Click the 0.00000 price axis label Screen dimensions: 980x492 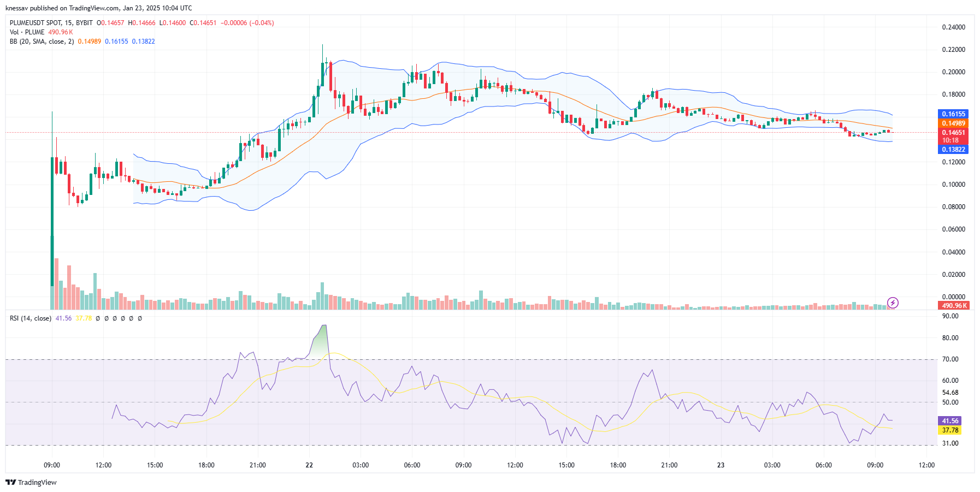pyautogui.click(x=954, y=297)
